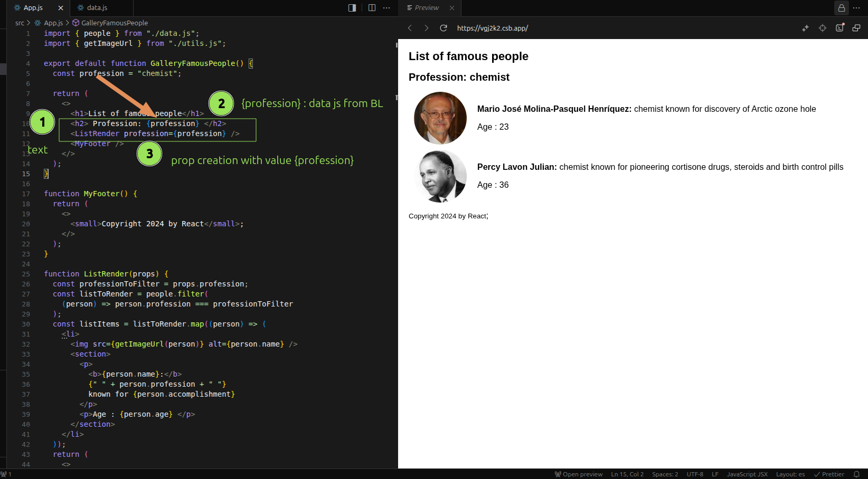Click Open preview in status bar

click(x=579, y=474)
